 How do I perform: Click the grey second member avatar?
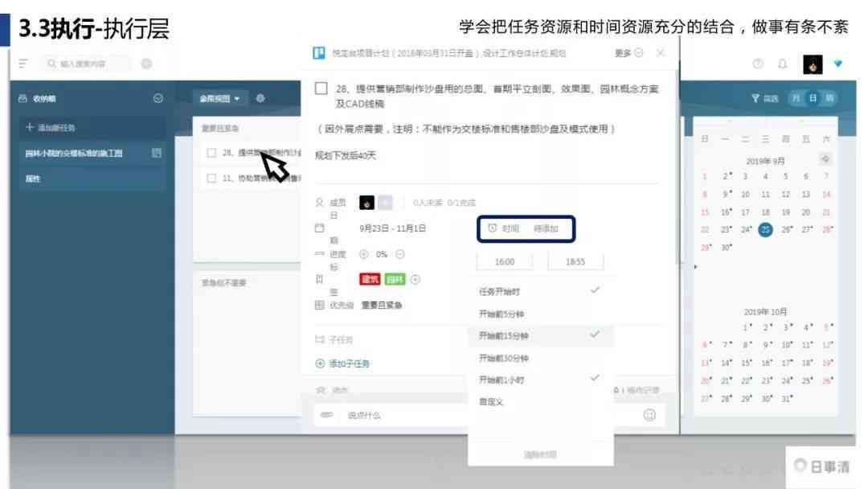(x=385, y=203)
